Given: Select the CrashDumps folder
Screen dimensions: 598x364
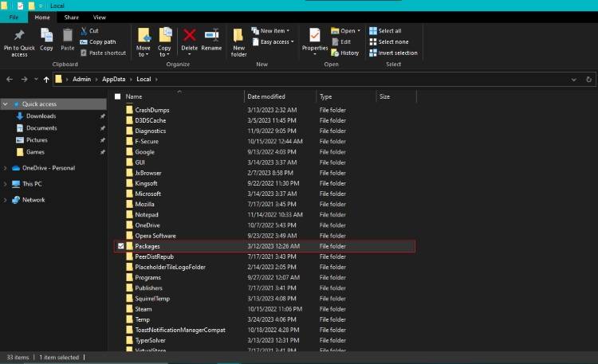Looking at the screenshot, I should click(151, 110).
